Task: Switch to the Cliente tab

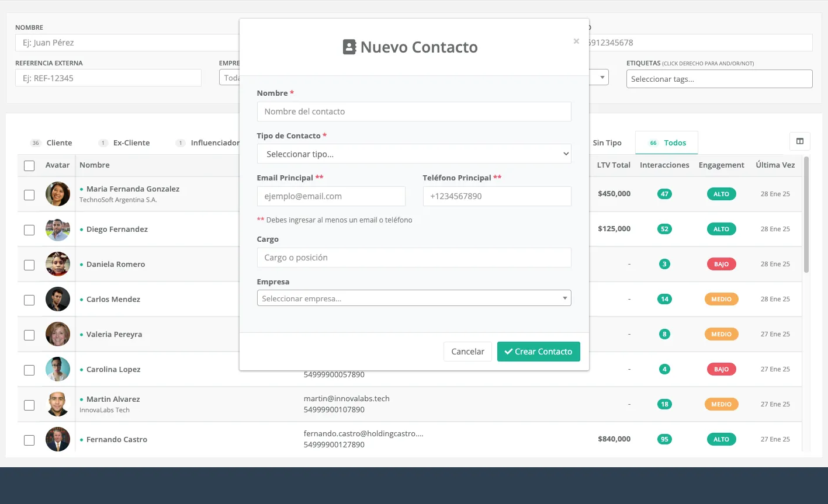Action: click(x=51, y=142)
